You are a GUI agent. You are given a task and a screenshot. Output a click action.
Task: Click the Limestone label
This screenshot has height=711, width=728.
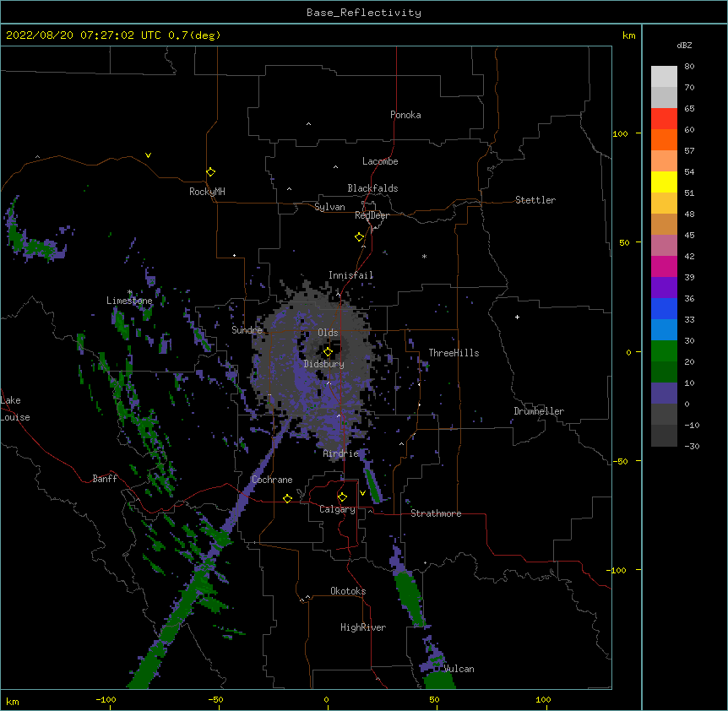pos(129,301)
